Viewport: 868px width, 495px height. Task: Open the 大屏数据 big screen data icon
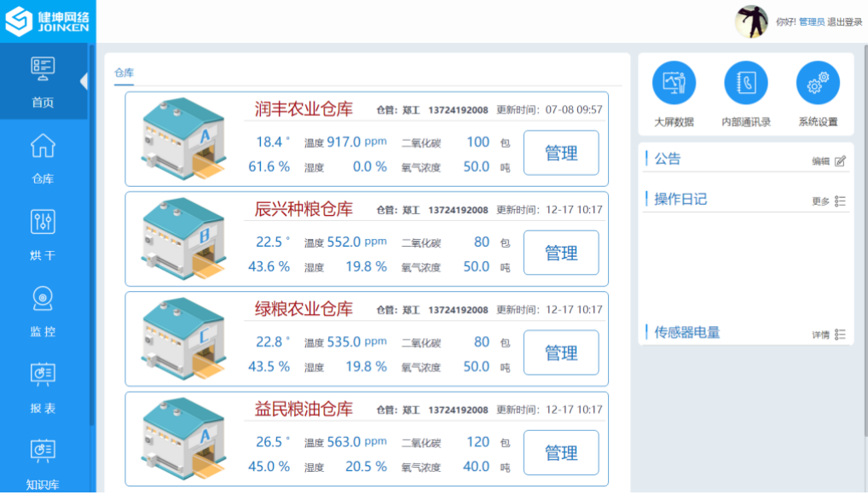coord(674,84)
